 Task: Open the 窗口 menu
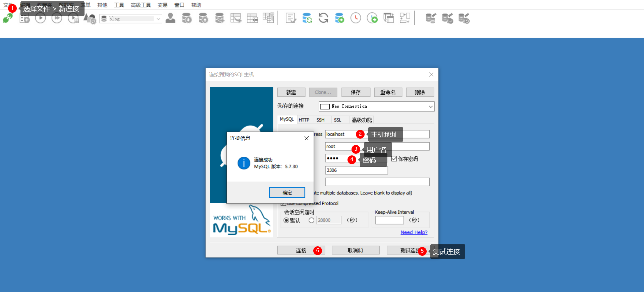click(179, 5)
